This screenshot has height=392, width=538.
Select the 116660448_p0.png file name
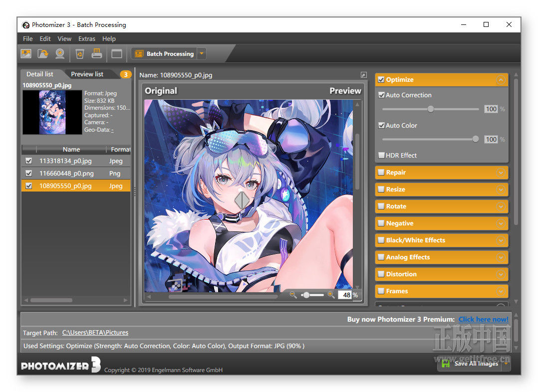(66, 173)
